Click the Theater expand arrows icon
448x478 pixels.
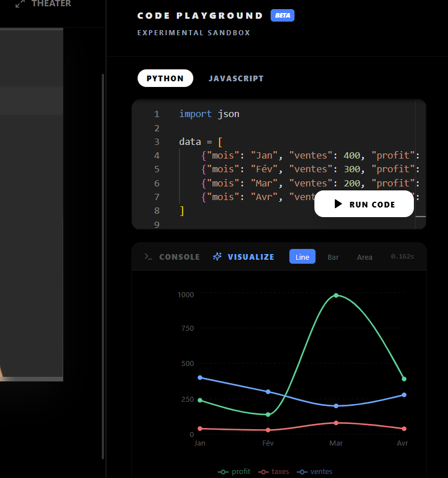[x=20, y=4]
